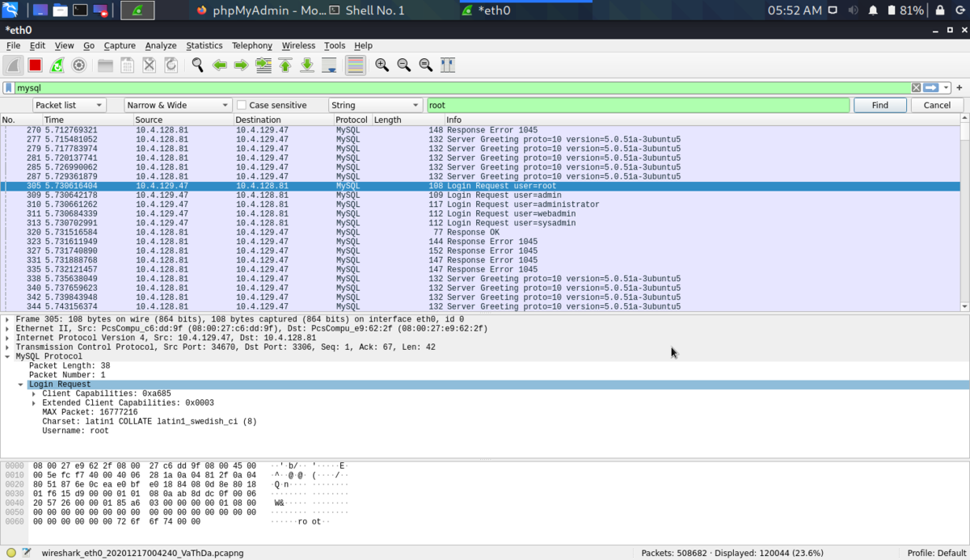
Task: Click the Profile: Default status entry
Action: (x=935, y=553)
